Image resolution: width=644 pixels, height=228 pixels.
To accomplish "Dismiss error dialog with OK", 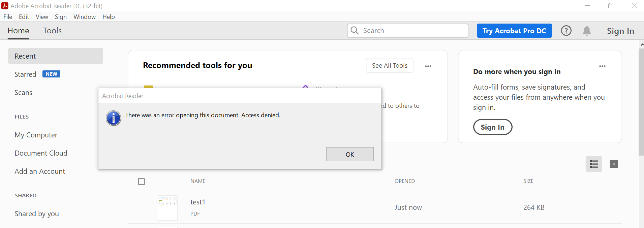I will tap(350, 154).
